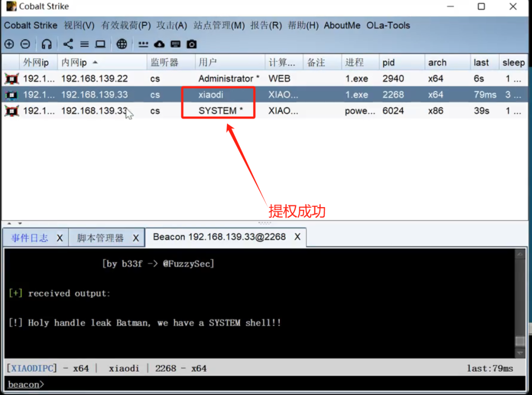Sort sessions by 内网ip column header

click(x=102, y=62)
